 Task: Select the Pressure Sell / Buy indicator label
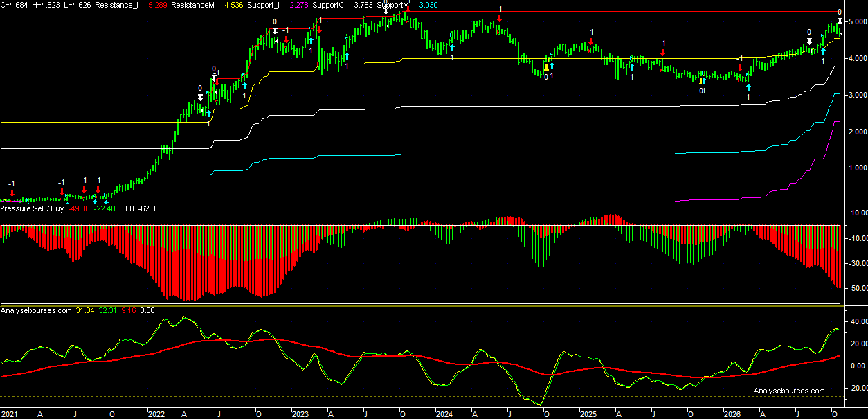pos(33,208)
